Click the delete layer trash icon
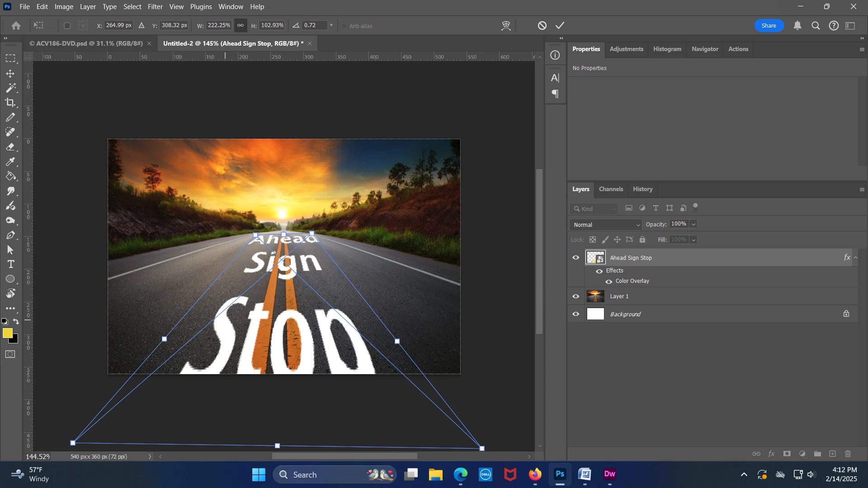 (x=848, y=454)
